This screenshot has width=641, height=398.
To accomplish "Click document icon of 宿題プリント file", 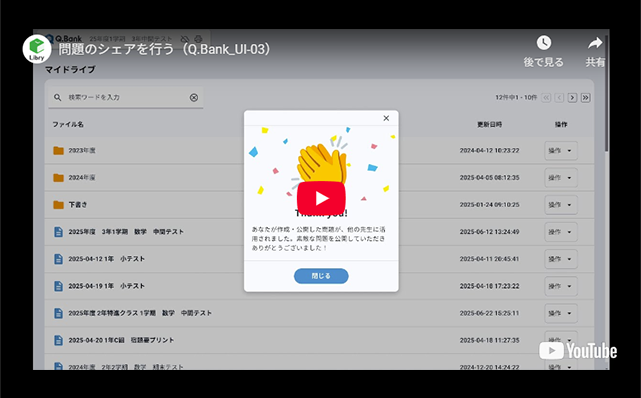I will [58, 340].
